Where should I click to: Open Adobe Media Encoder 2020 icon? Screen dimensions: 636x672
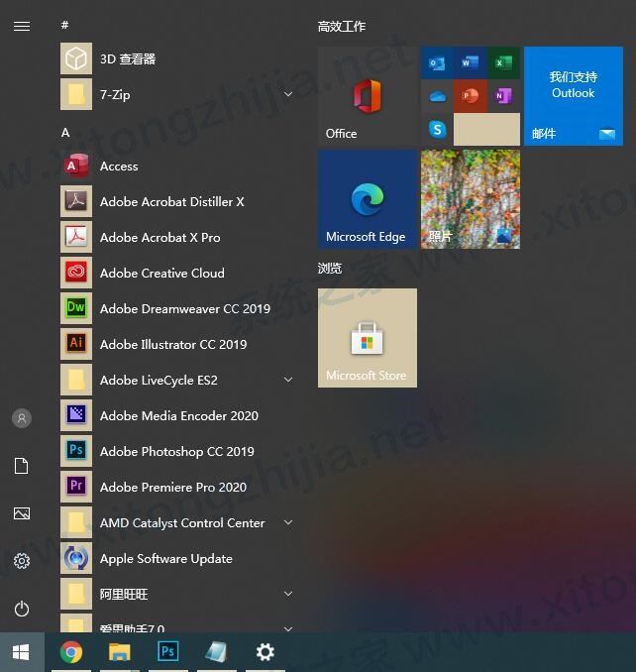[76, 415]
